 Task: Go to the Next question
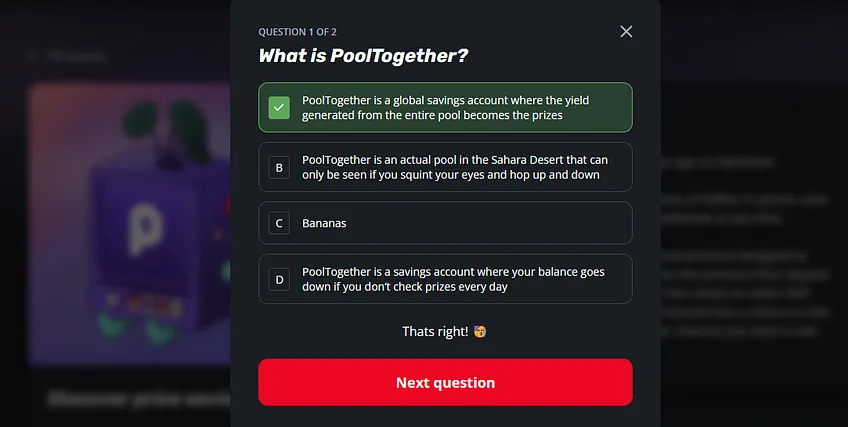445,382
